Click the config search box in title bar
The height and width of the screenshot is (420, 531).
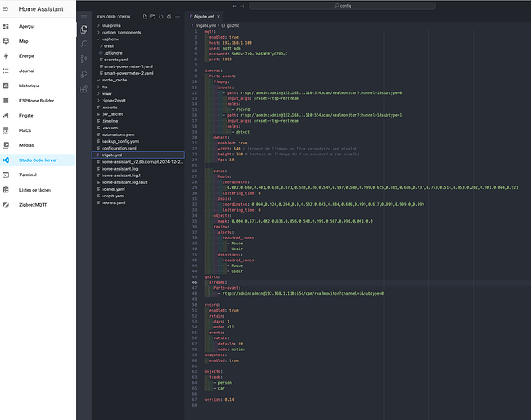point(344,5)
